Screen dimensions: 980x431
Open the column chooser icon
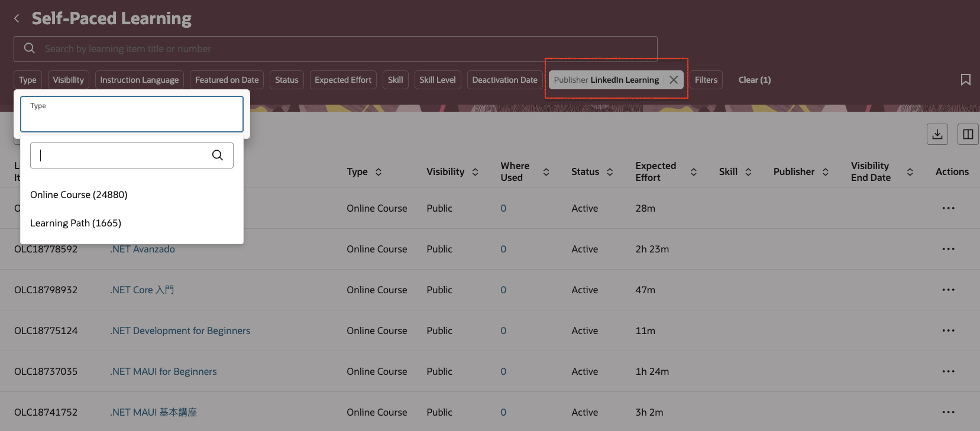pos(968,134)
